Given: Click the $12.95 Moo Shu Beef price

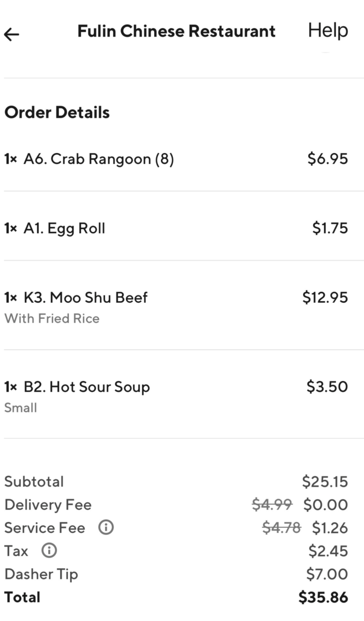Looking at the screenshot, I should [325, 298].
